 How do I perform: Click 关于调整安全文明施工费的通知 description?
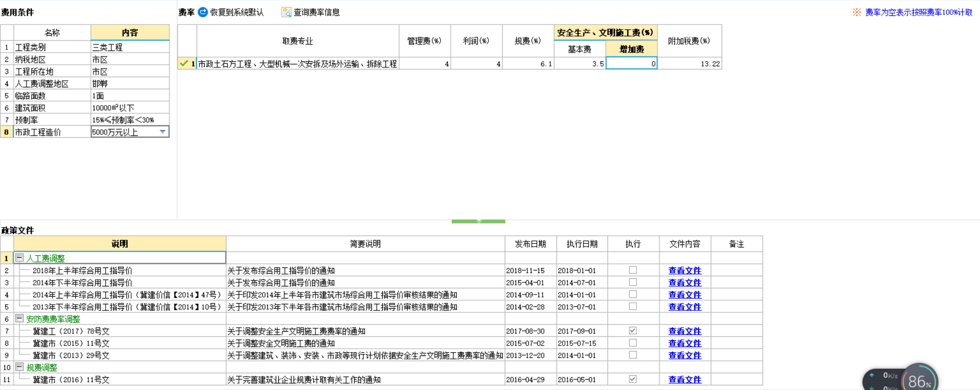coord(281,344)
